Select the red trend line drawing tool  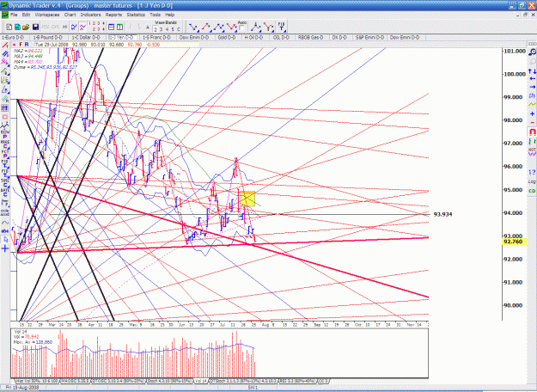click(5, 45)
